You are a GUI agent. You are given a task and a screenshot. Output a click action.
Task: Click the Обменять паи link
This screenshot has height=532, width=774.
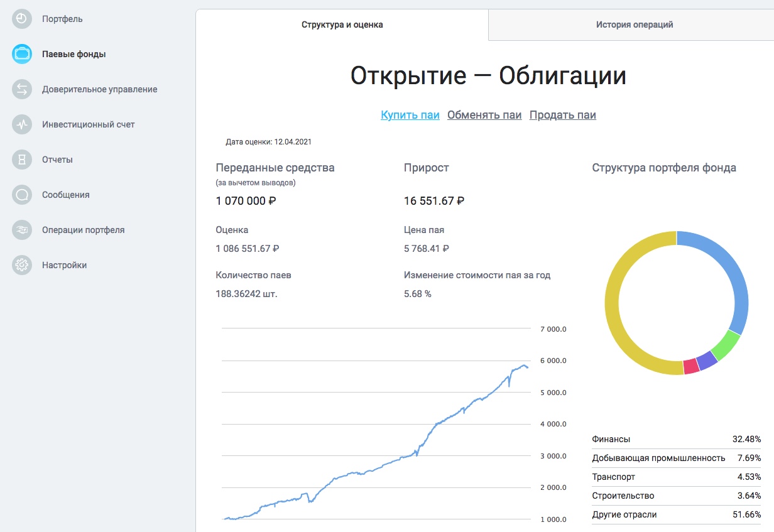pyautogui.click(x=484, y=115)
